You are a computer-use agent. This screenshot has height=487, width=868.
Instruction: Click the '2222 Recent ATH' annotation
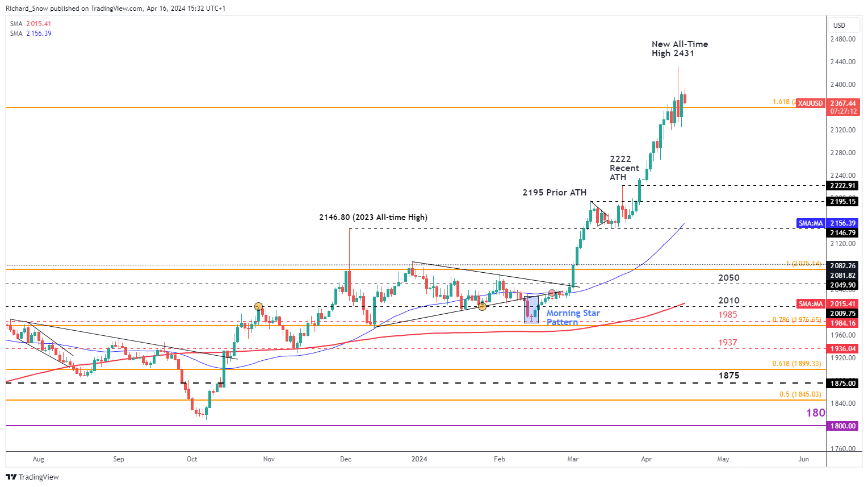(x=624, y=168)
